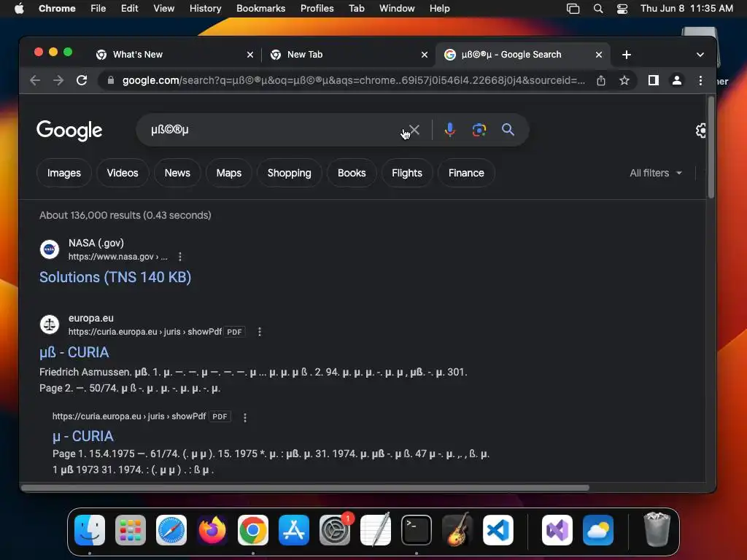Open the Profiles menu
The image size is (747, 560).
(317, 8)
